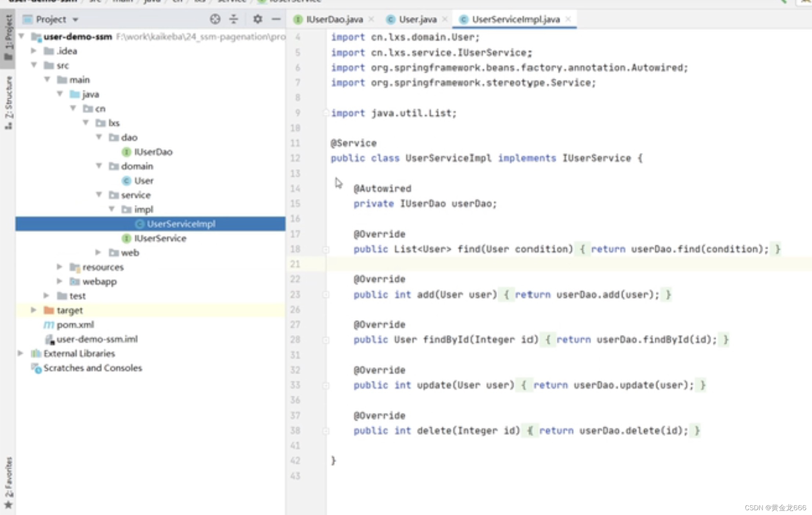Click the collapse all icon in Project panel

pos(234,19)
